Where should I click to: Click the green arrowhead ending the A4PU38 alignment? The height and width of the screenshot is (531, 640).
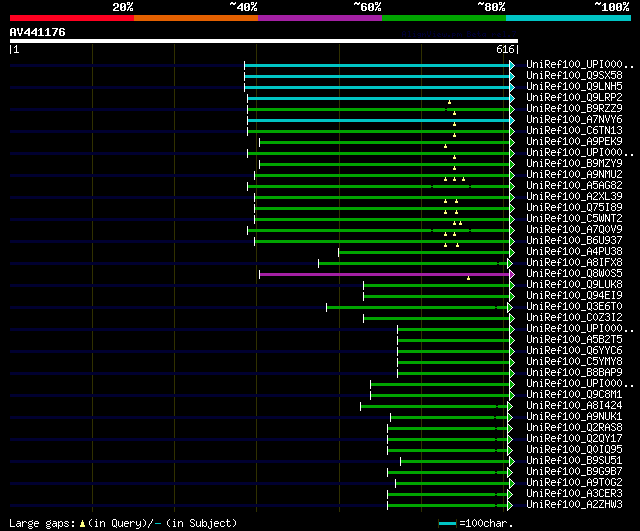512,252
